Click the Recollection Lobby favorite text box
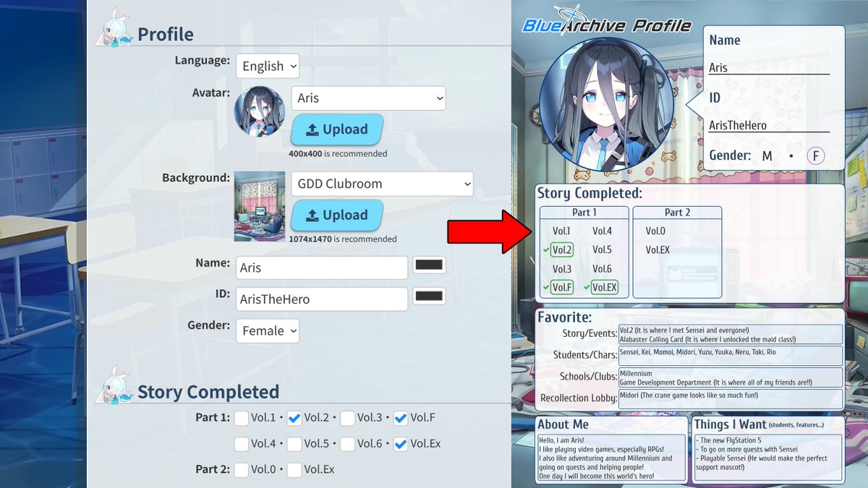 (x=731, y=399)
